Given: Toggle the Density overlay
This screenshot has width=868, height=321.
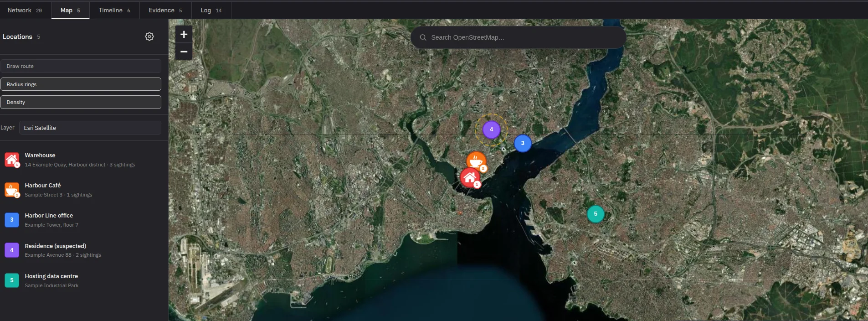Looking at the screenshot, I should click(x=81, y=102).
